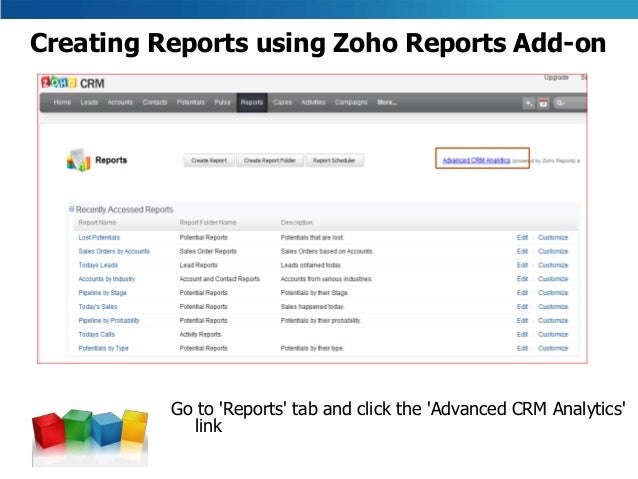
Task: Select the Pulse tab
Action: click(x=222, y=102)
